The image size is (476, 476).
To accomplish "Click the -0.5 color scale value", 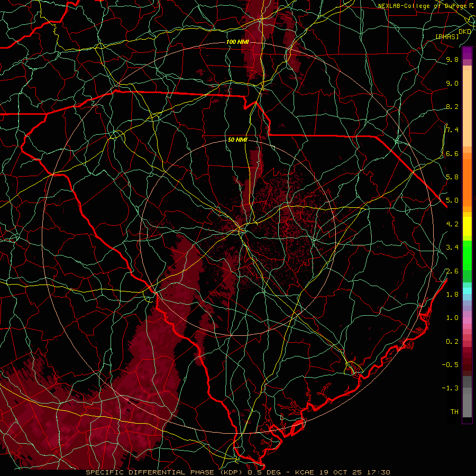I will click(451, 365).
